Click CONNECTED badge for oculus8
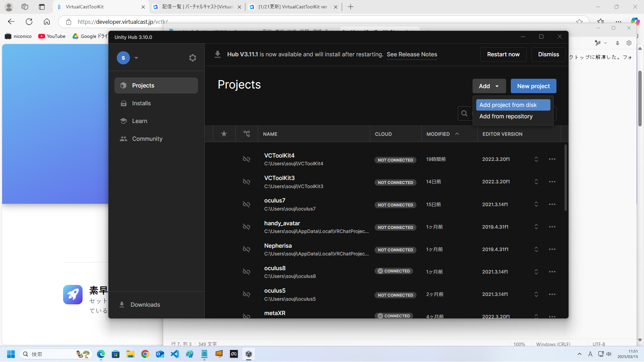This screenshot has width=644, height=362. point(394,271)
